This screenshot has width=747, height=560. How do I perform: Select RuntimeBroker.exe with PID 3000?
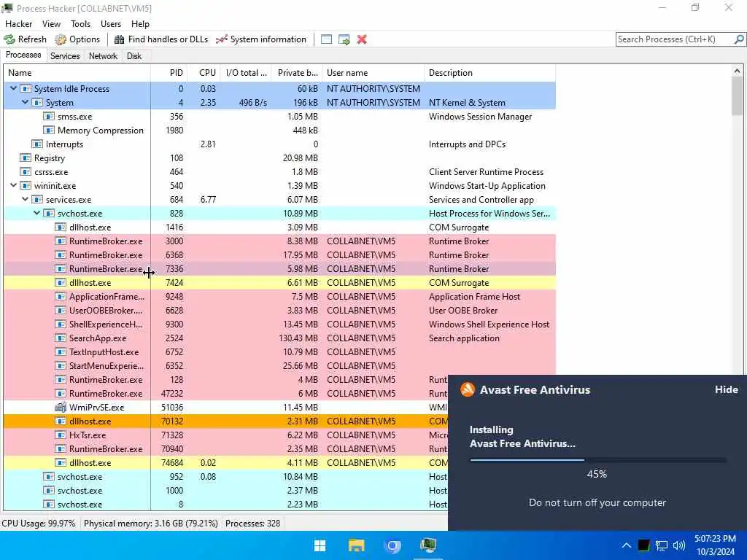coord(279,241)
